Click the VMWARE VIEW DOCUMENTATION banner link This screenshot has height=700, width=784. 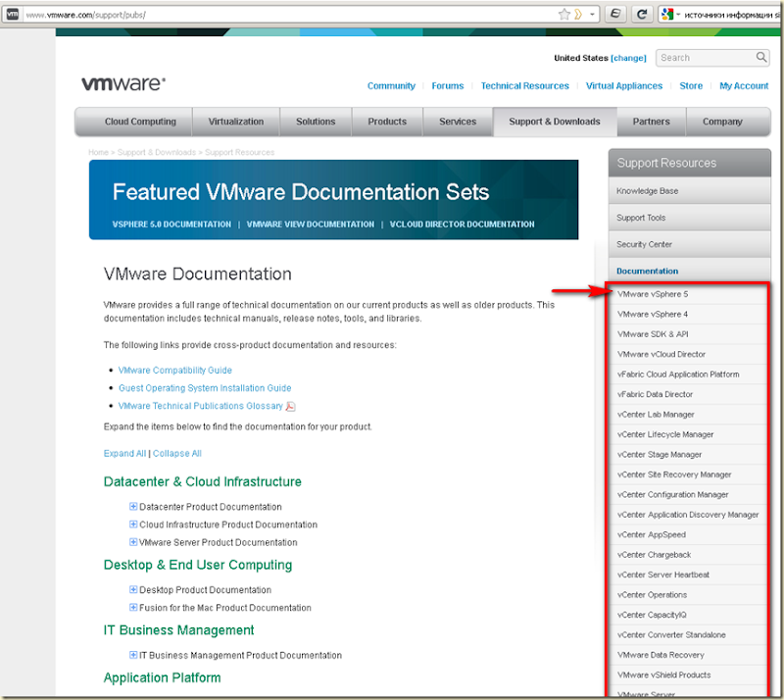coord(311,225)
